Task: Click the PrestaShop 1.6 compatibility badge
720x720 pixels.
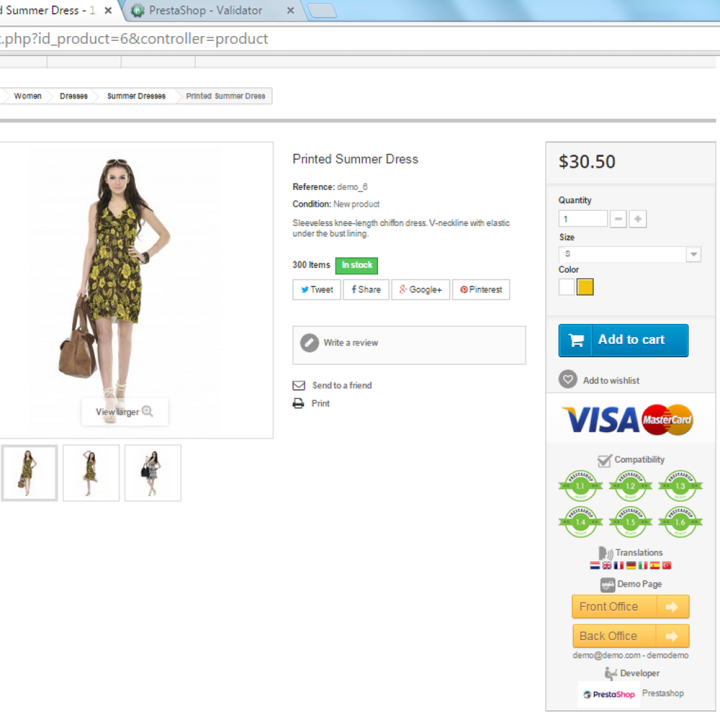Action: pyautogui.click(x=680, y=522)
